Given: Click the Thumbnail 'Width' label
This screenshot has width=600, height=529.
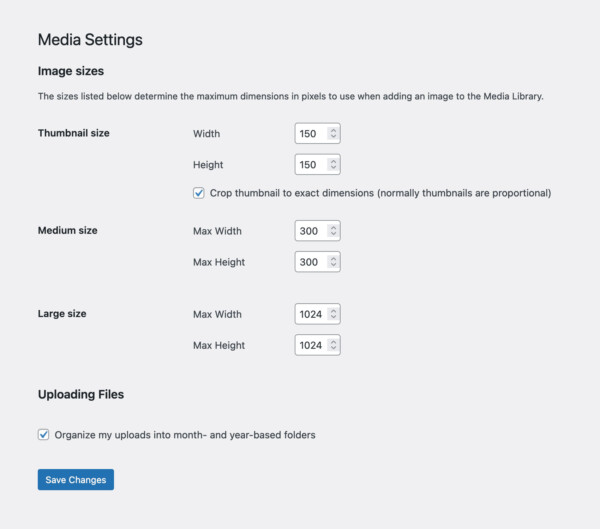Looking at the screenshot, I should [x=207, y=134].
